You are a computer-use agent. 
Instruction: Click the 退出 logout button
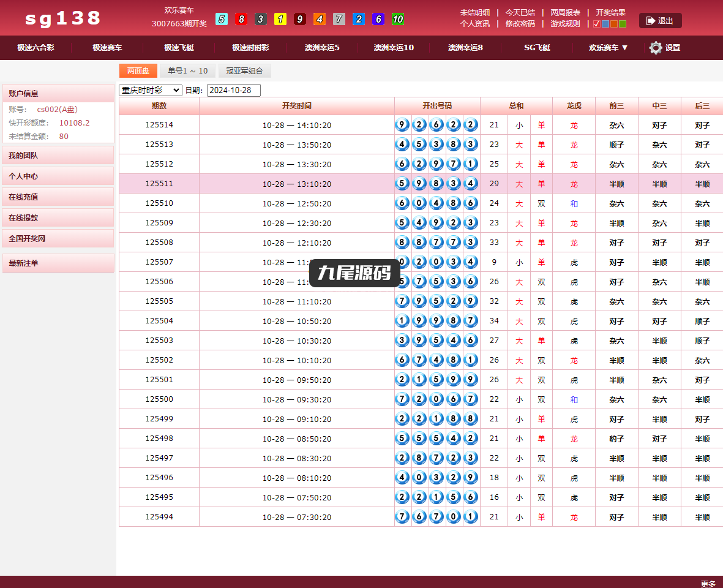point(660,21)
